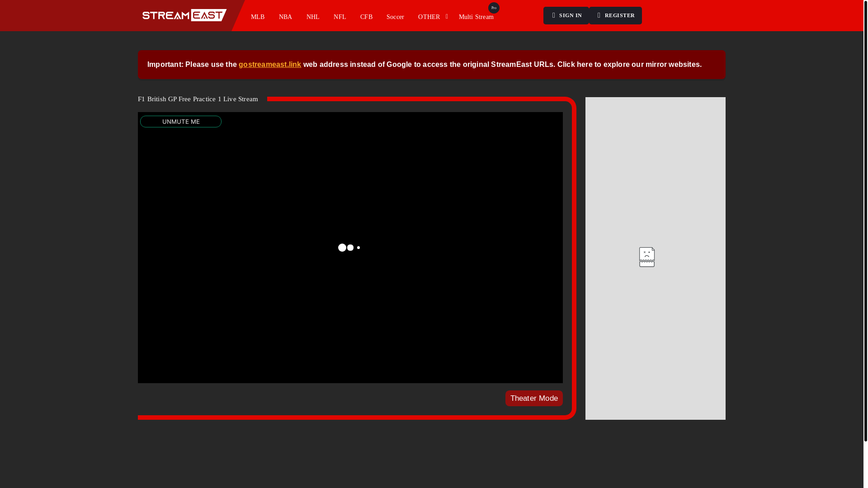Click the REGISTER button
The image size is (868, 488).
tap(615, 15)
